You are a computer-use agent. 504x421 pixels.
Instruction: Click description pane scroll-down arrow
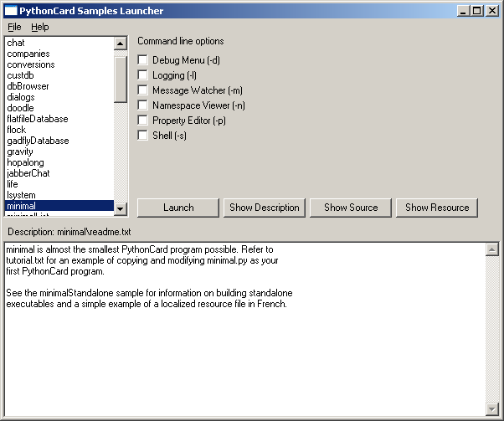point(491,408)
